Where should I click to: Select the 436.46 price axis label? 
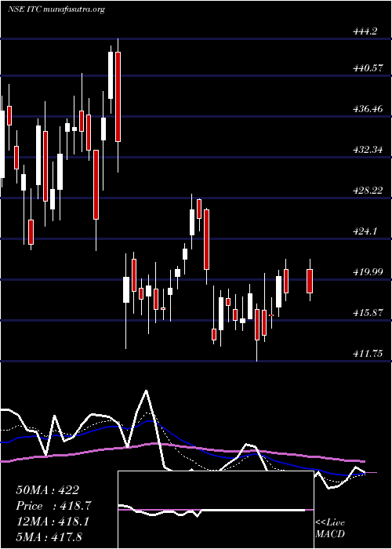point(368,109)
